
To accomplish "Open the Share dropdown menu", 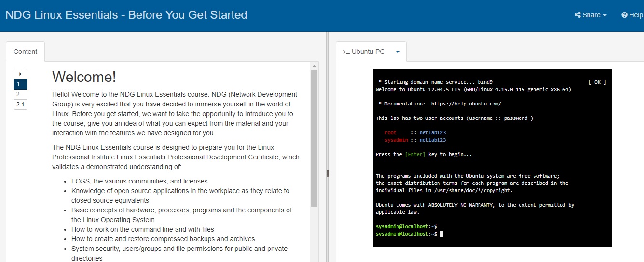I will click(x=590, y=15).
